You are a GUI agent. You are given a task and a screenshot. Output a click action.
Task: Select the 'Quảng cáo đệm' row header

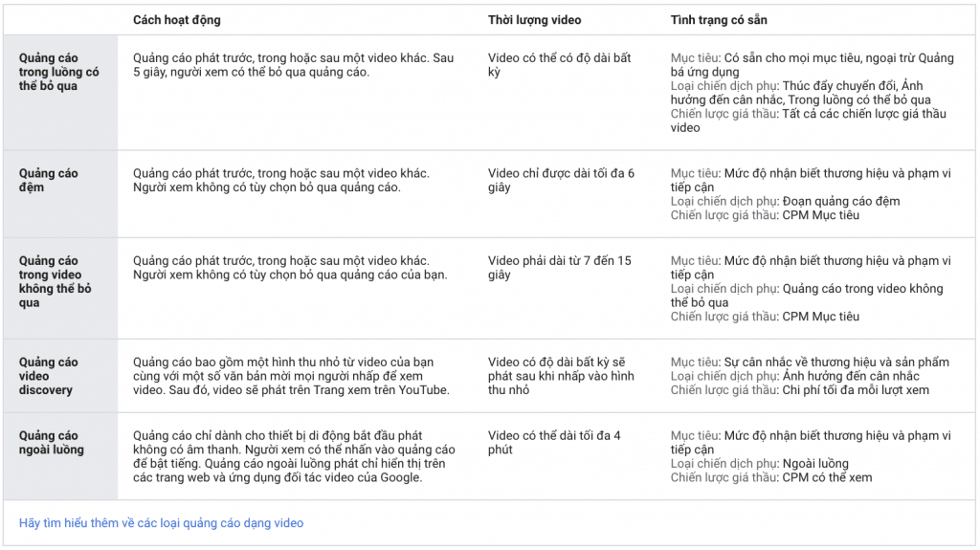[x=49, y=180]
